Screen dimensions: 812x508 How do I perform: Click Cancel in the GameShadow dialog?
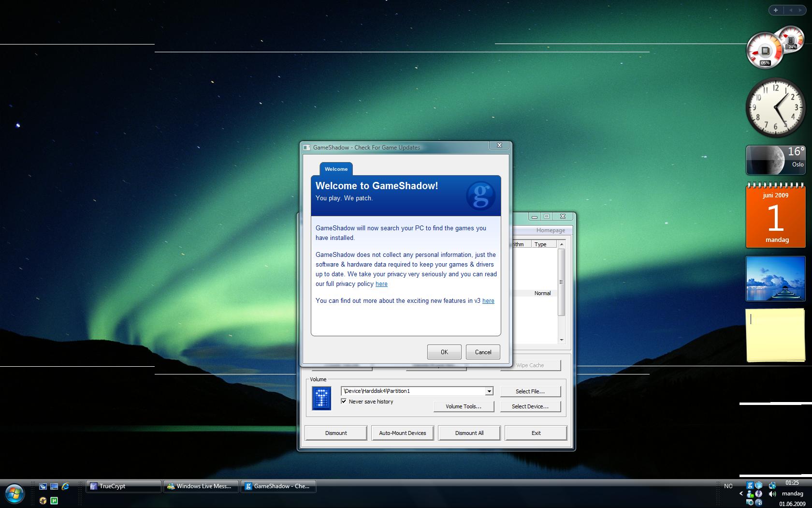point(483,352)
